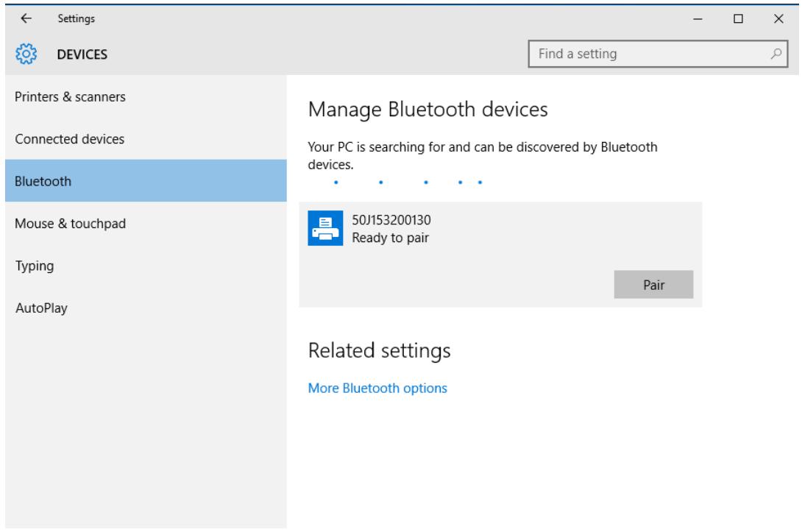Select the Bluetooth section
This screenshot has height=532, width=802.
click(x=146, y=180)
